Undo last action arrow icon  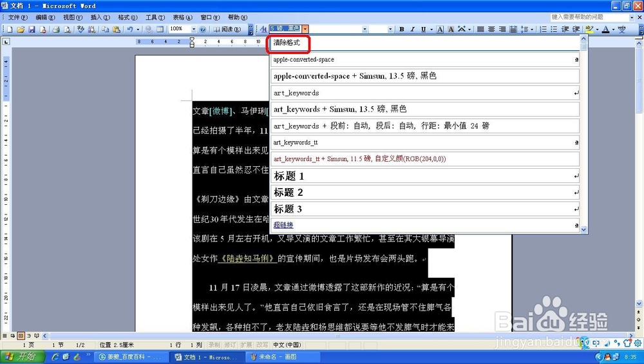pyautogui.click(x=130, y=30)
